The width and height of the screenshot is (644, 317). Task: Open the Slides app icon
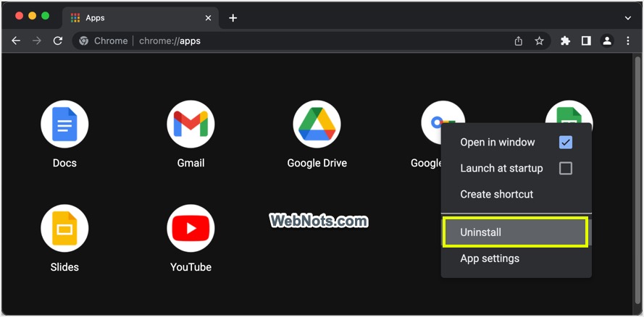[x=64, y=229]
